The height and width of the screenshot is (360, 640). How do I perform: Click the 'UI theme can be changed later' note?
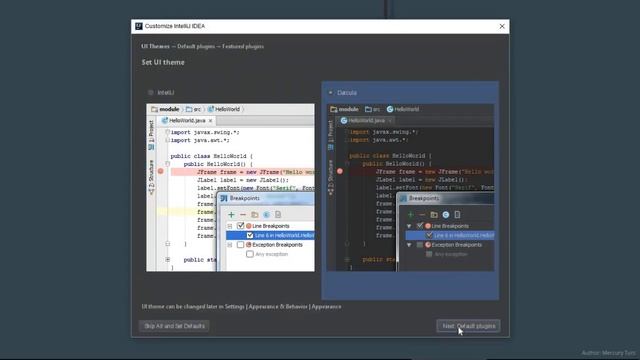coord(241,307)
